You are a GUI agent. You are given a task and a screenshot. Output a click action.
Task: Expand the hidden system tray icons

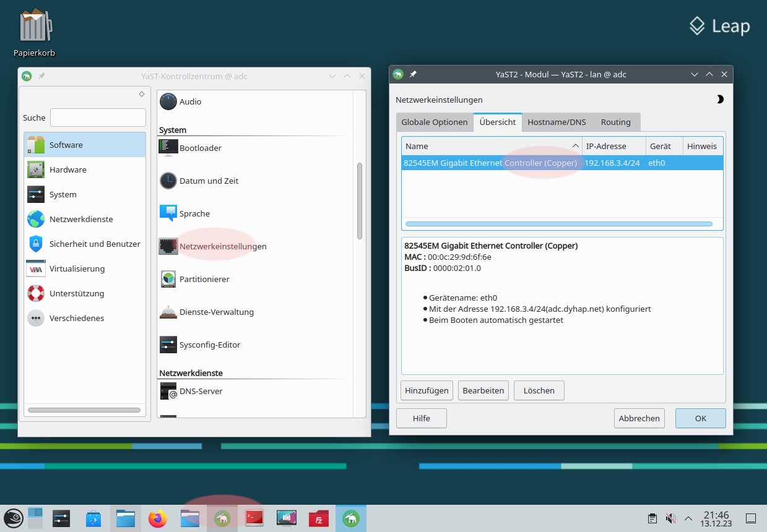coord(688,518)
